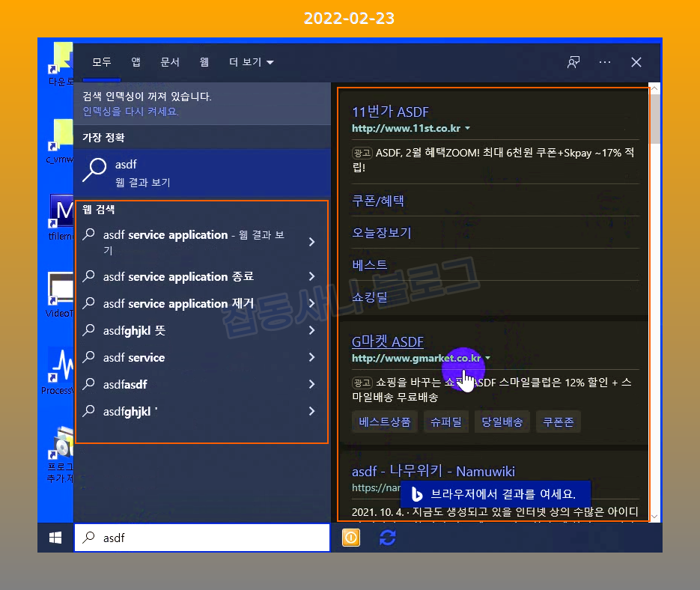Open 쿠폰/혜택 link

(x=377, y=201)
